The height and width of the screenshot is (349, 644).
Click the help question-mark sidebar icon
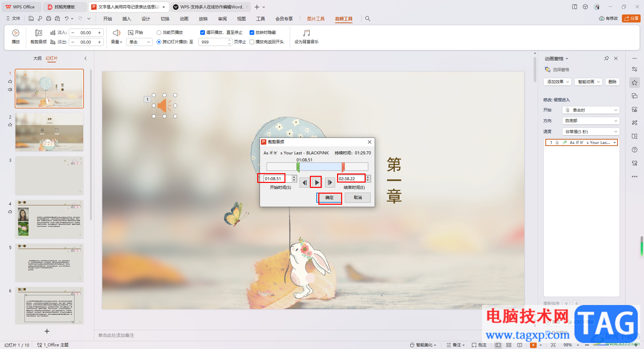(635, 150)
